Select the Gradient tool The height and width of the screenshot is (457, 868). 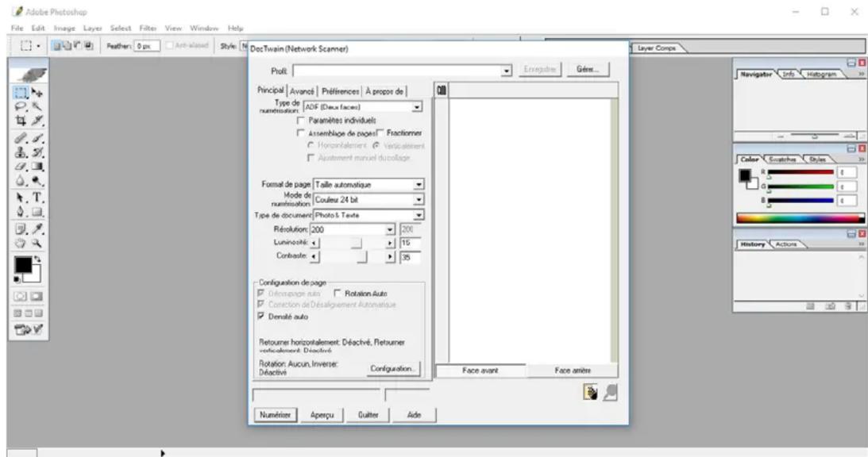coord(37,166)
